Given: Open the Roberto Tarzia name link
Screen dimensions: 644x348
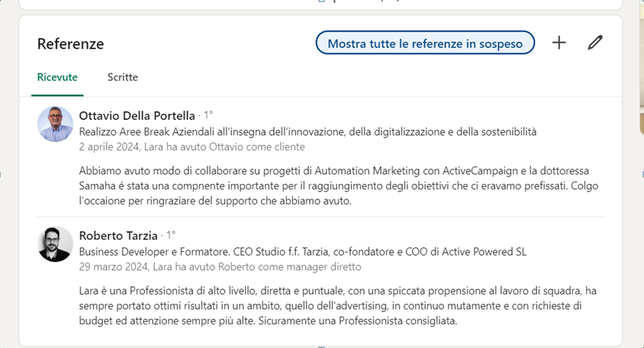Looking at the screenshot, I should [118, 236].
